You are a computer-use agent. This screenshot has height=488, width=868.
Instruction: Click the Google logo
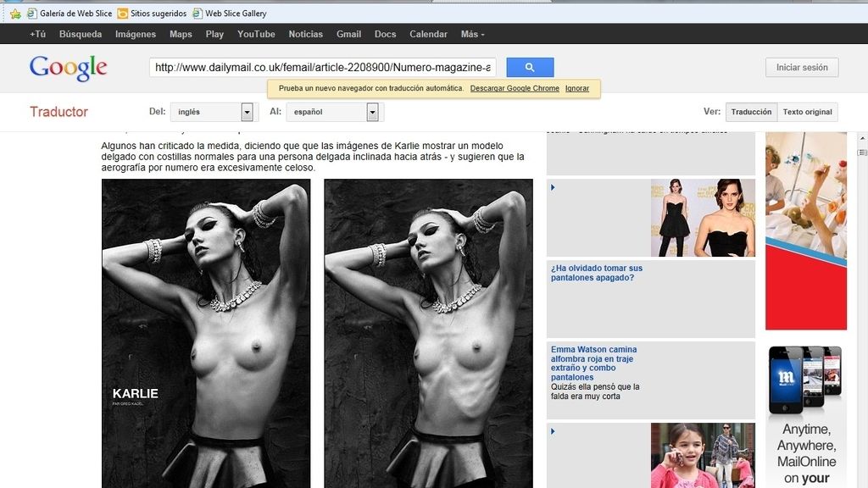68,68
